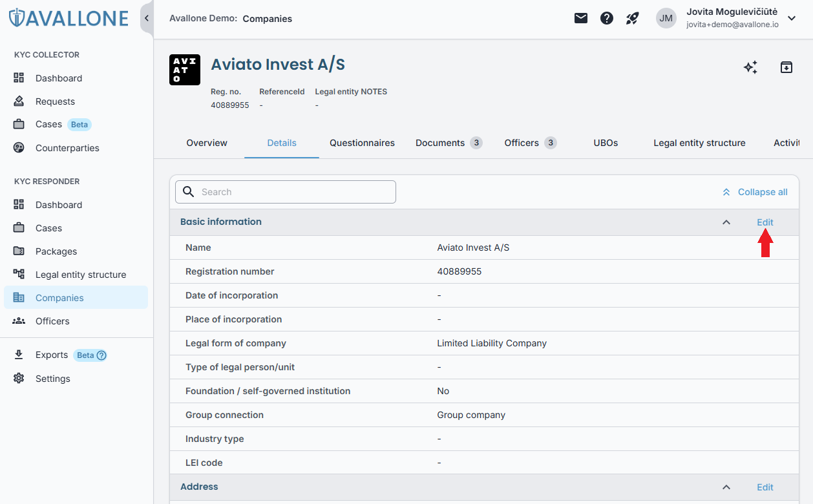
Task: Click KYC Collector Dashboard icon
Action: click(x=19, y=78)
